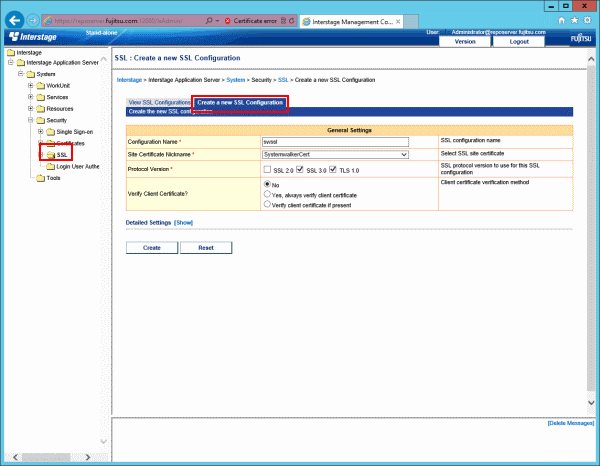The height and width of the screenshot is (466, 600).
Task: Click the Logout button
Action: tap(519, 42)
